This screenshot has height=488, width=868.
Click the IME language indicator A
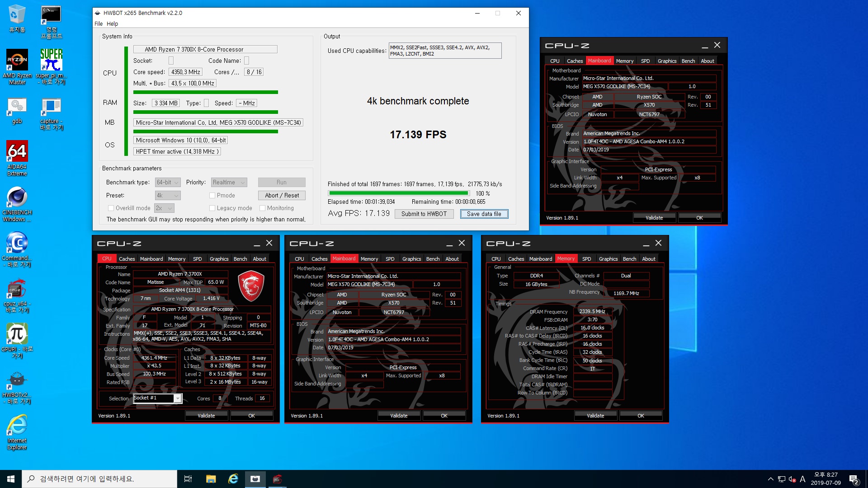tap(803, 479)
